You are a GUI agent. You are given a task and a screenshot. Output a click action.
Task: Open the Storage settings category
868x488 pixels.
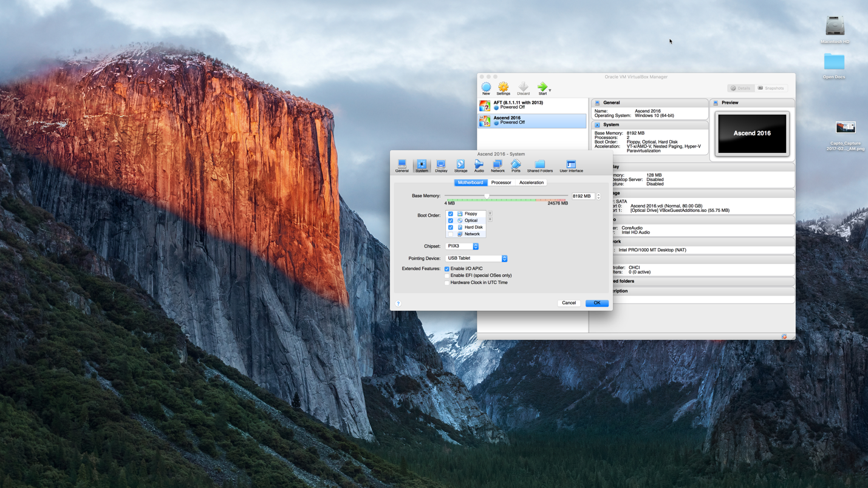click(x=460, y=166)
